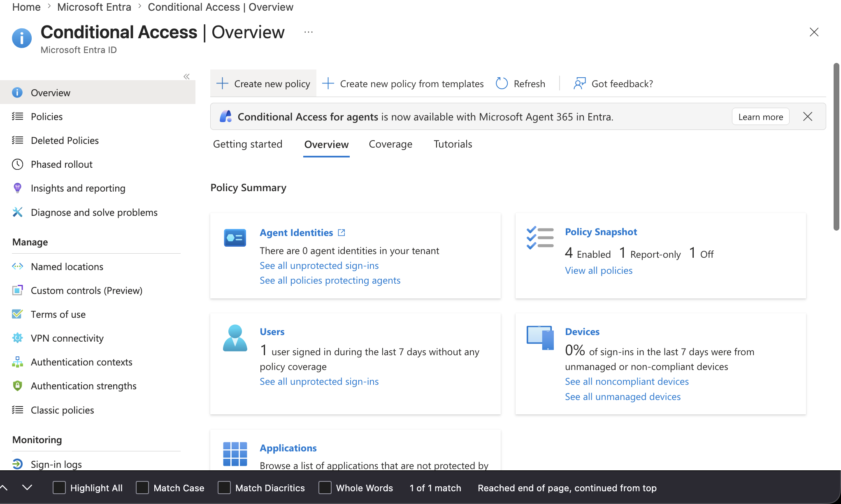Click the VPN connectivity gear icon
Viewport: 841px width, 504px height.
(17, 338)
